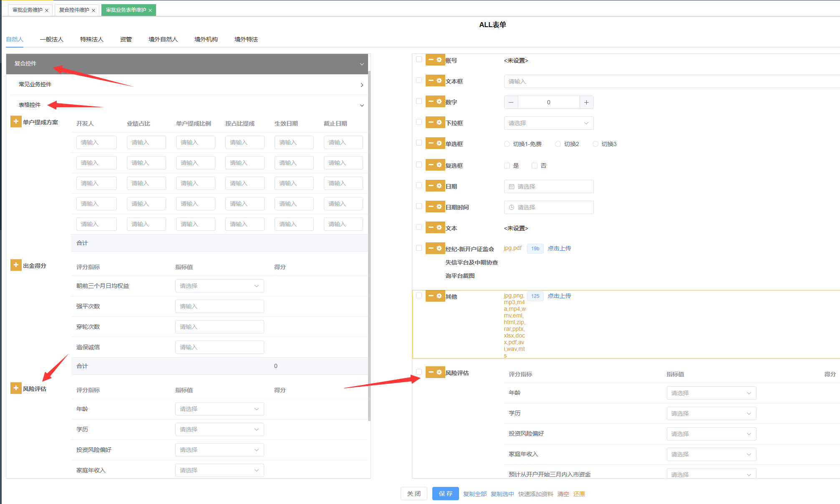
Task: Click the 还原 link
Action: click(579, 494)
